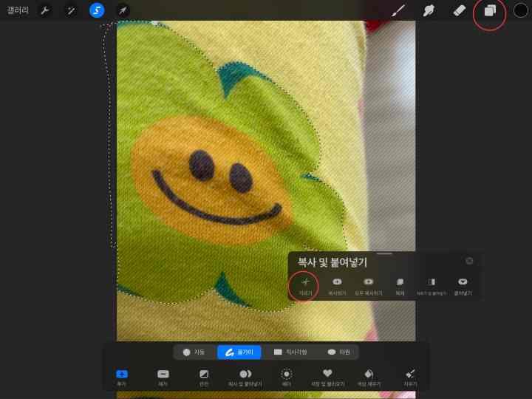The height and width of the screenshot is (399, 532).
Task: Open the black color picker circle
Action: point(520,10)
